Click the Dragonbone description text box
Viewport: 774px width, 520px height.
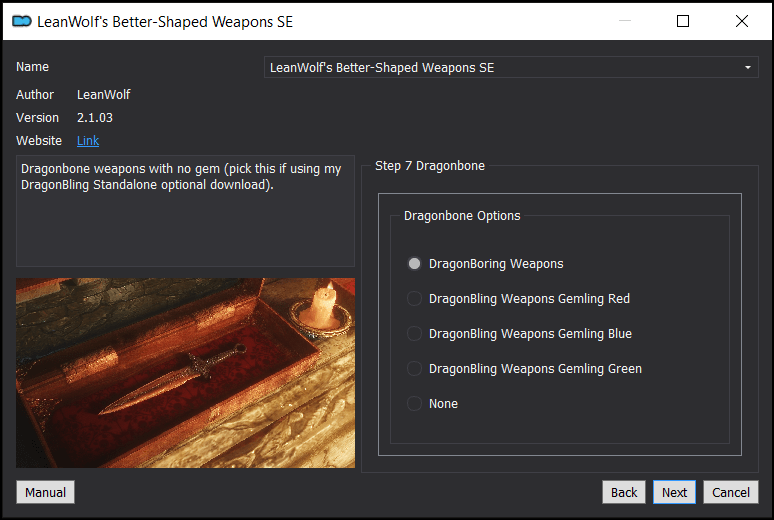(x=185, y=211)
